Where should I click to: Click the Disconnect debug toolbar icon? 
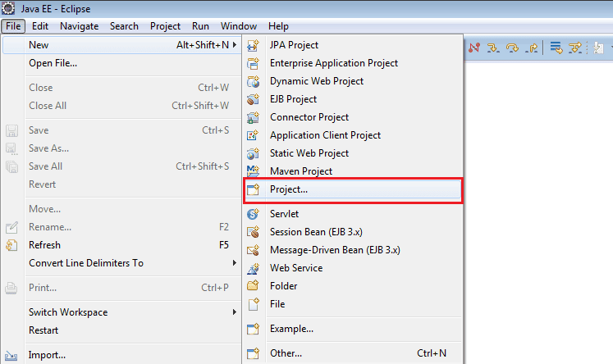point(474,48)
